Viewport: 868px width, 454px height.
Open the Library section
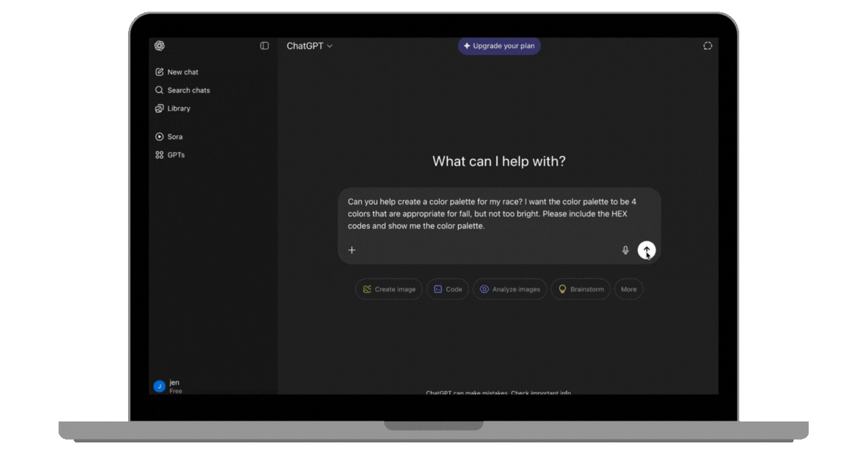pyautogui.click(x=173, y=108)
